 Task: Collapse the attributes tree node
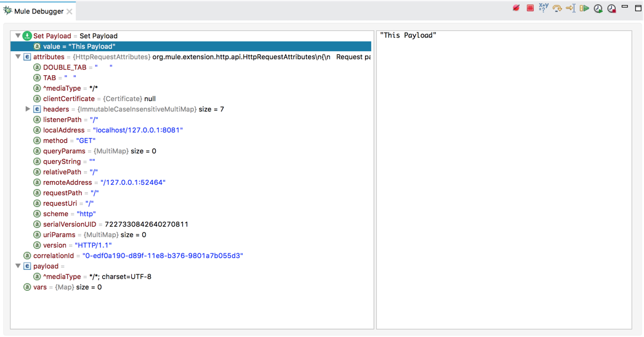(x=18, y=57)
